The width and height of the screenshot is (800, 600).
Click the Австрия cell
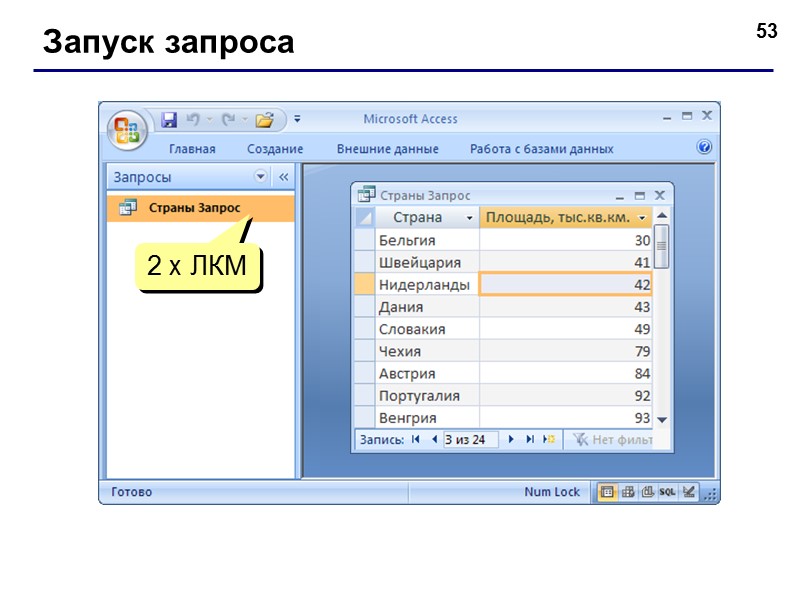[427, 373]
